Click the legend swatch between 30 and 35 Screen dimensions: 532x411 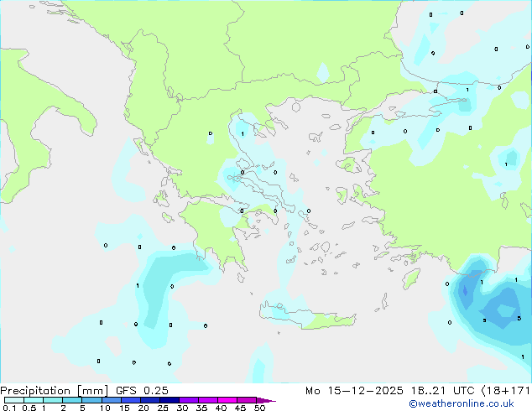pos(189,400)
